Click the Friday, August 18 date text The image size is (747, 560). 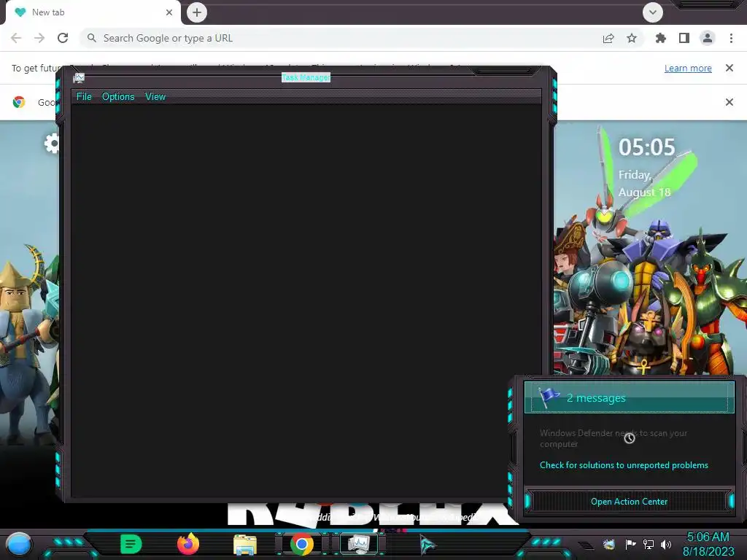point(645,184)
